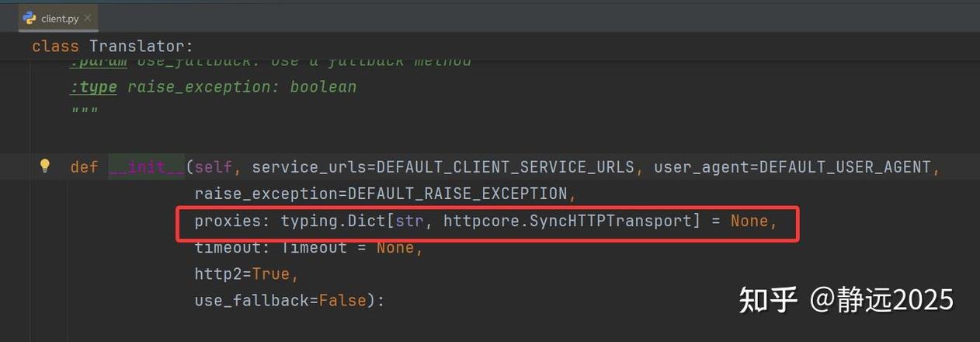Click the 'http2=True' parameter line
The image size is (980, 342).
pyautogui.click(x=246, y=274)
